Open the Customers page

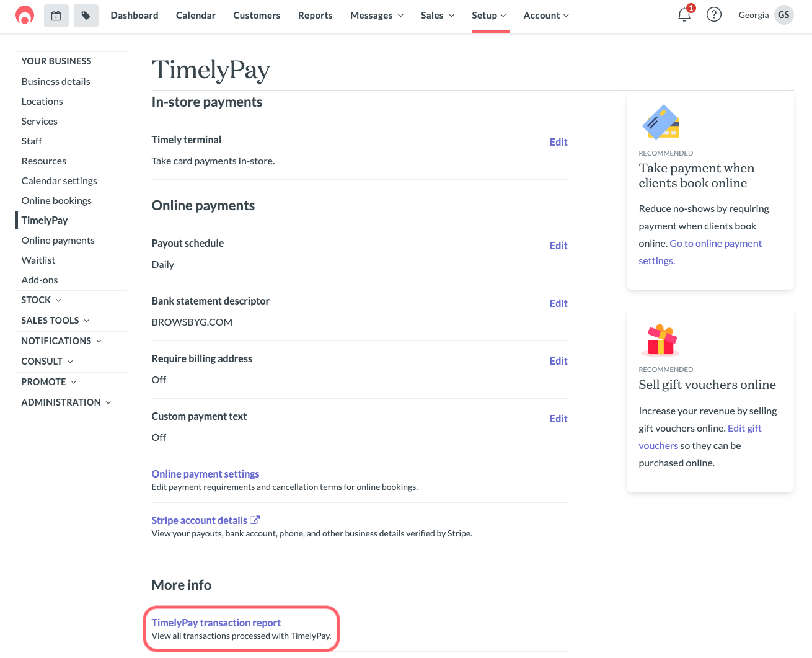point(257,15)
